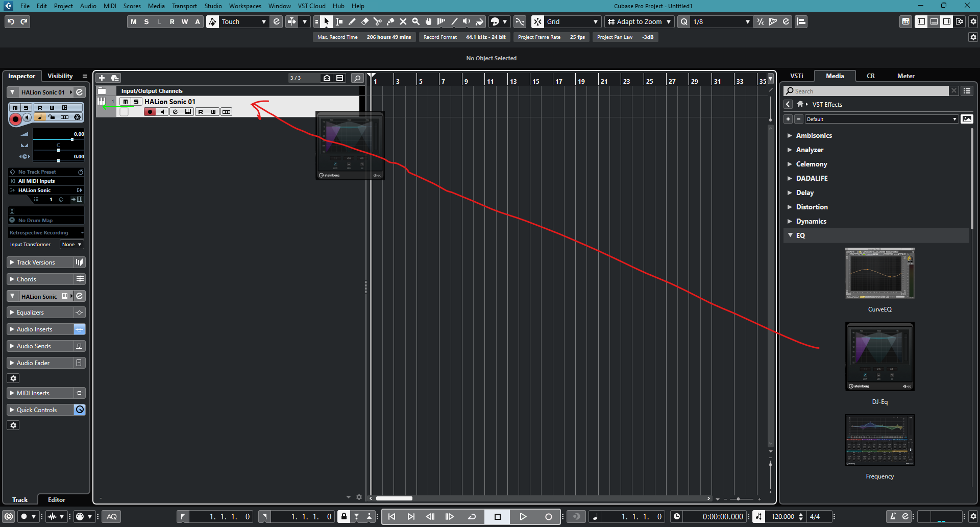Click the Undo arrow in toolbar
980x527 pixels.
(x=11, y=21)
